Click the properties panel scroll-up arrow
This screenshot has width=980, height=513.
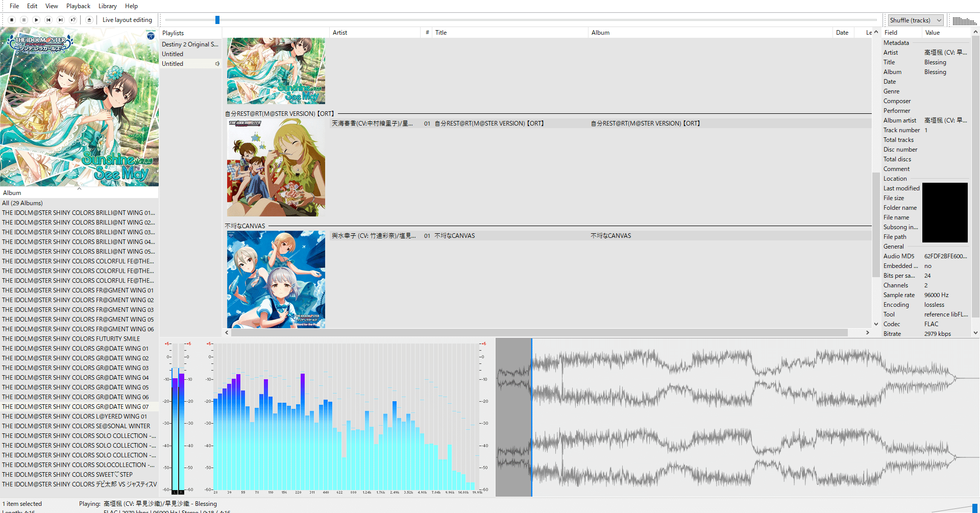(975, 32)
